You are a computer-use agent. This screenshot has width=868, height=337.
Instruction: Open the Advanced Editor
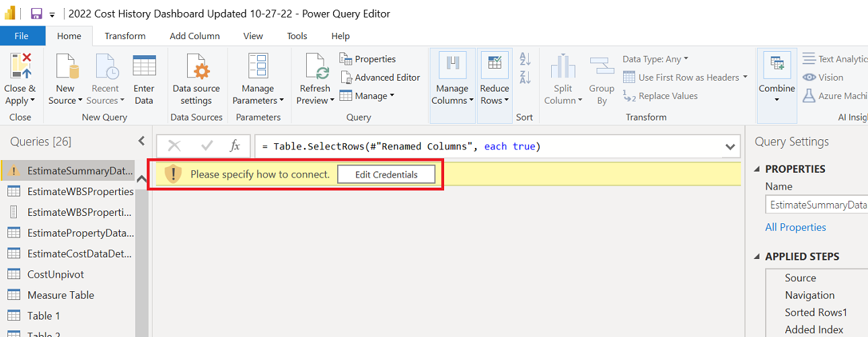click(380, 77)
